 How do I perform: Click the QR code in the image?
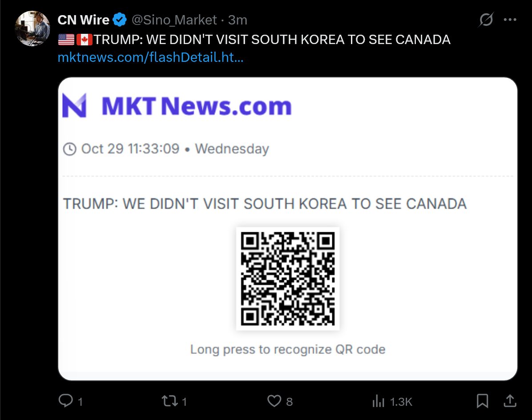click(288, 279)
